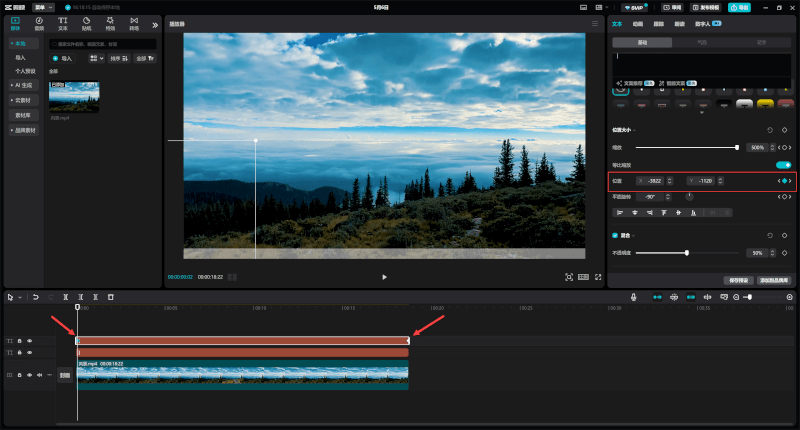Screen dimensions: 800x430
Task: Click the zoom-to-fit icon at timeline far right
Action: [789, 297]
